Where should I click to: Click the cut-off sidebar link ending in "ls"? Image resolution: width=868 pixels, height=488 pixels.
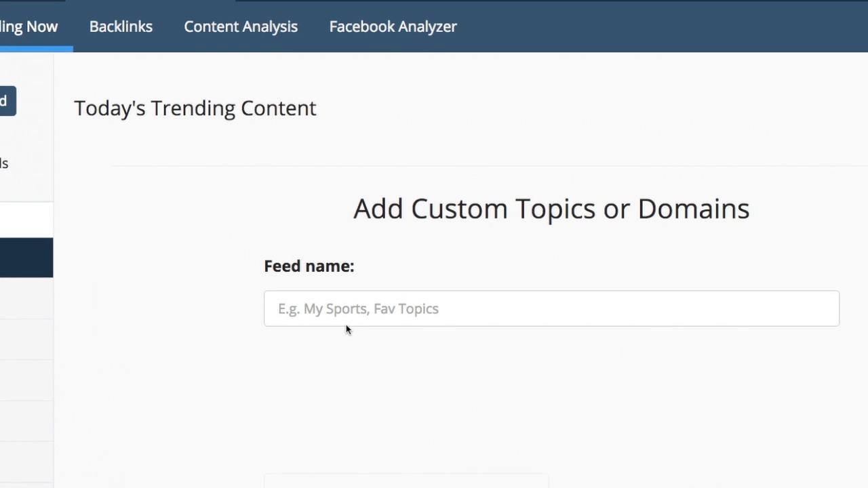[x=4, y=163]
